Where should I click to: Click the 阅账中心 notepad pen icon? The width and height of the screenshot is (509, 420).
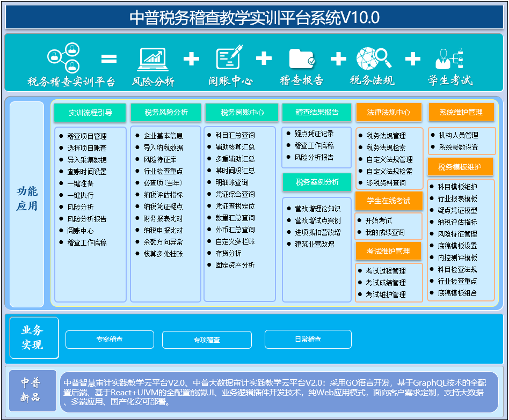tap(229, 57)
